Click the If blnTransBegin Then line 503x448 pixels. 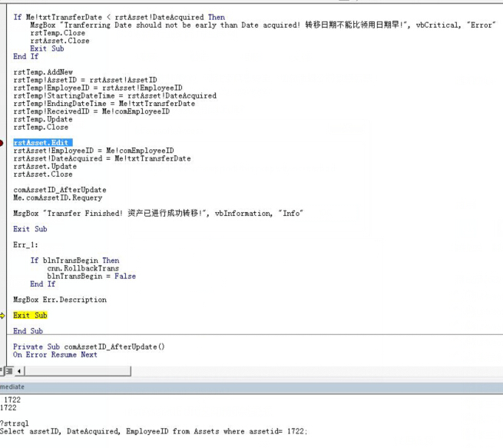74,261
